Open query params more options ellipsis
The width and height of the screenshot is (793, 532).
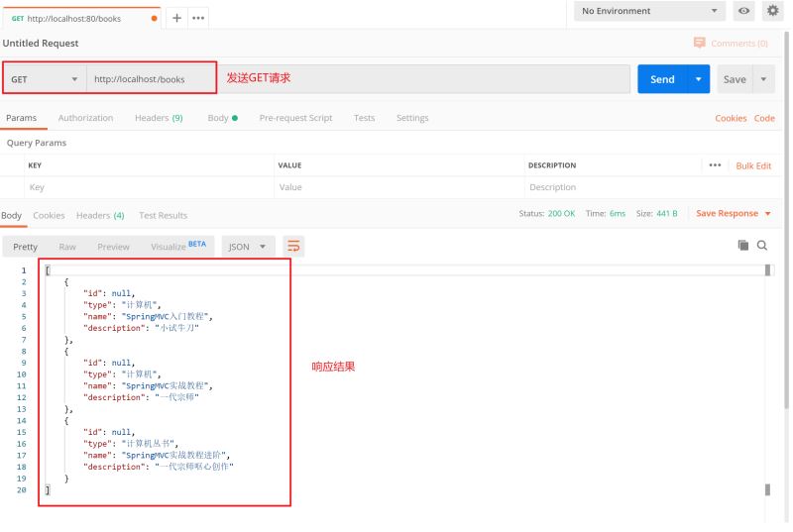click(x=715, y=165)
